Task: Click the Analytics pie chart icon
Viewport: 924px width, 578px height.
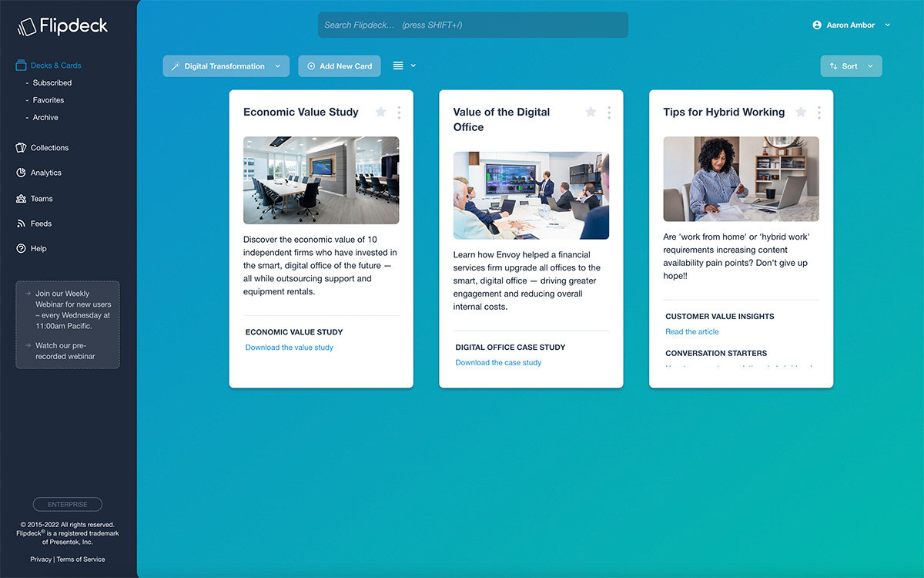Action: coord(22,173)
